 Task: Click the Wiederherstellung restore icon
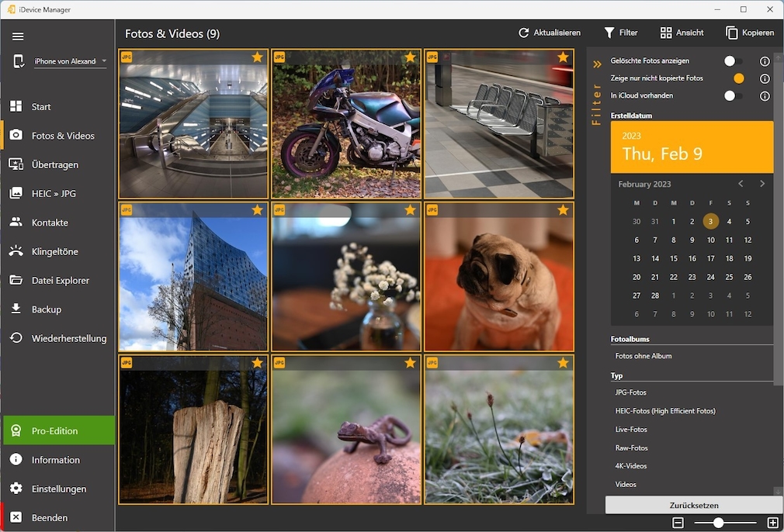(16, 337)
